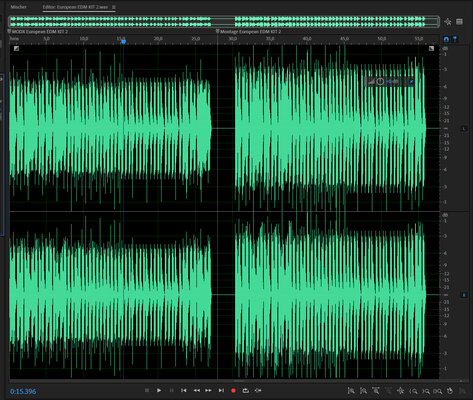Click Zoom In Time icon
473x400 pixels.
click(376, 391)
